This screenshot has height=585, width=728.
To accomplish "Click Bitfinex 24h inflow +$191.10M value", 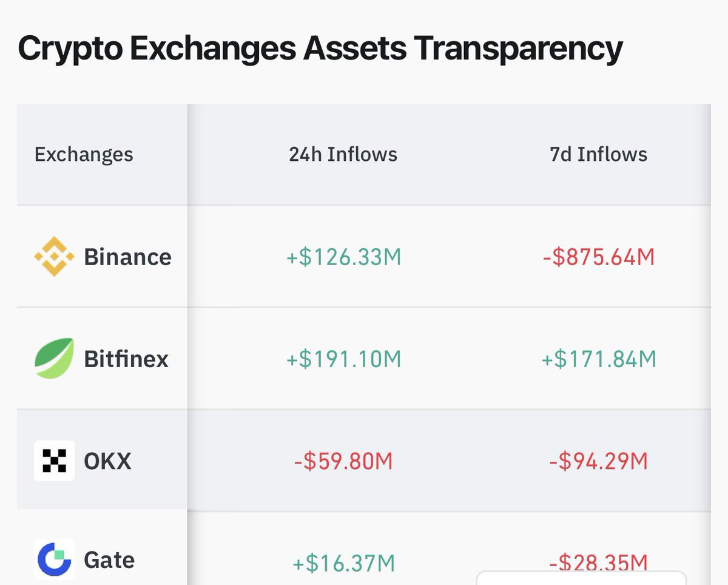I will coord(344,359).
